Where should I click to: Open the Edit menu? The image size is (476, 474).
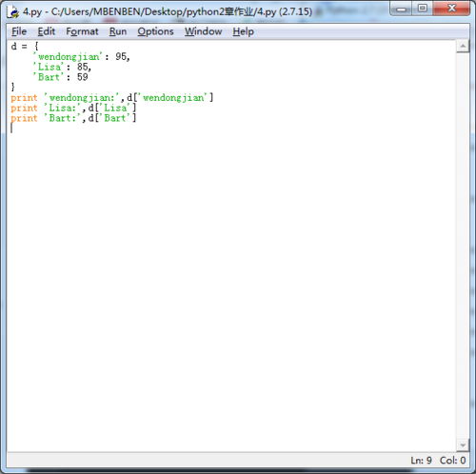(x=47, y=31)
